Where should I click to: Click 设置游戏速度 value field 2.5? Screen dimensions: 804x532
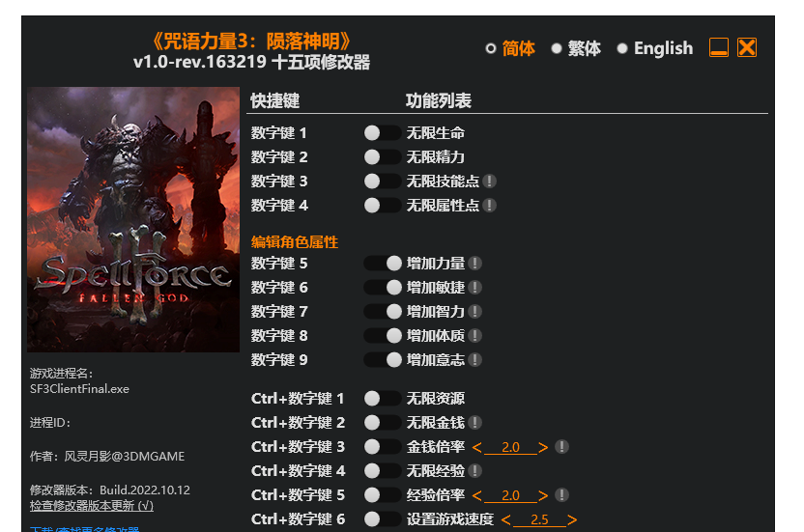pyautogui.click(x=539, y=519)
